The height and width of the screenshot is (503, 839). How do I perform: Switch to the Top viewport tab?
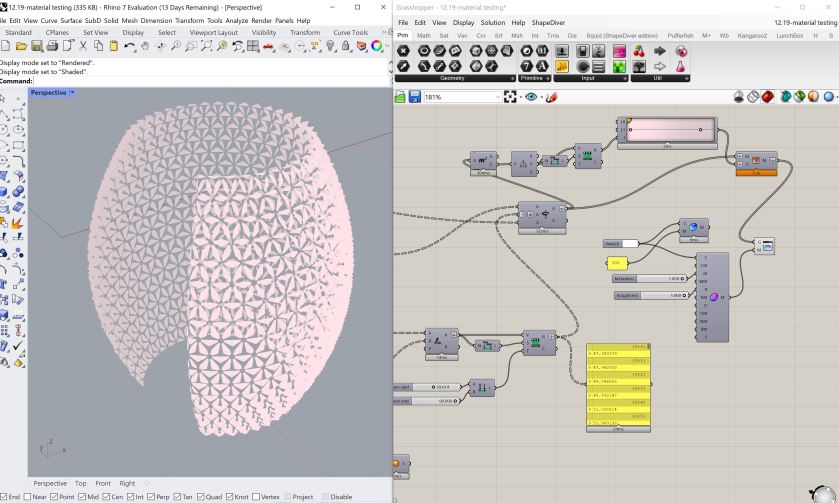(x=80, y=483)
